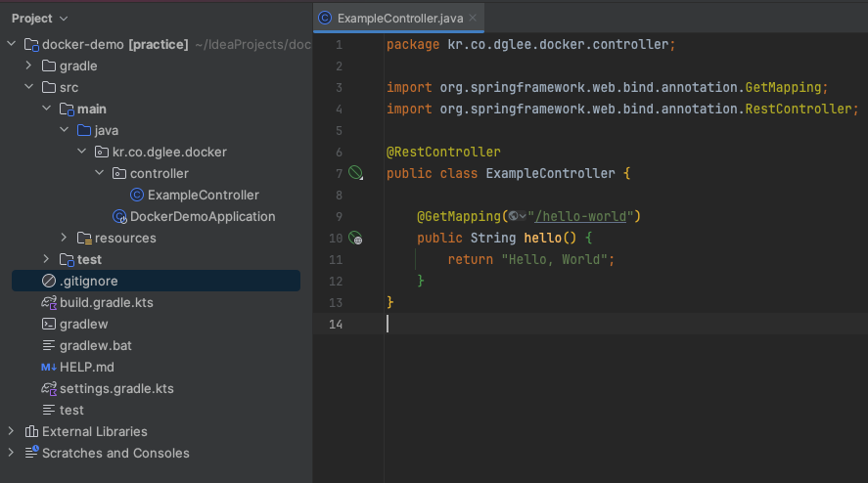Click the DockerDemoApplication runnable class icon
868x483 pixels.
click(119, 217)
